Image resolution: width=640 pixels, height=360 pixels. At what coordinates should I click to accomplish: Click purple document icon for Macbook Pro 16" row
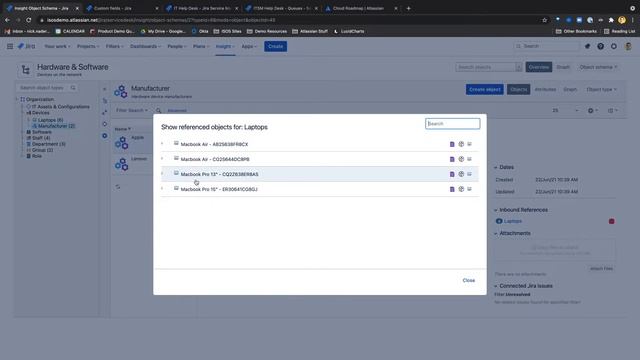(452, 189)
